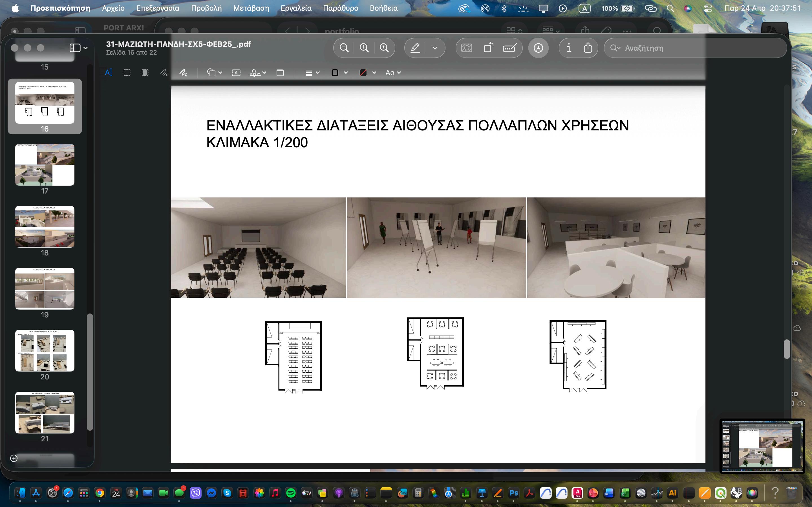Click the form filling toolbar icon
The image size is (812, 507).
pyautogui.click(x=510, y=48)
